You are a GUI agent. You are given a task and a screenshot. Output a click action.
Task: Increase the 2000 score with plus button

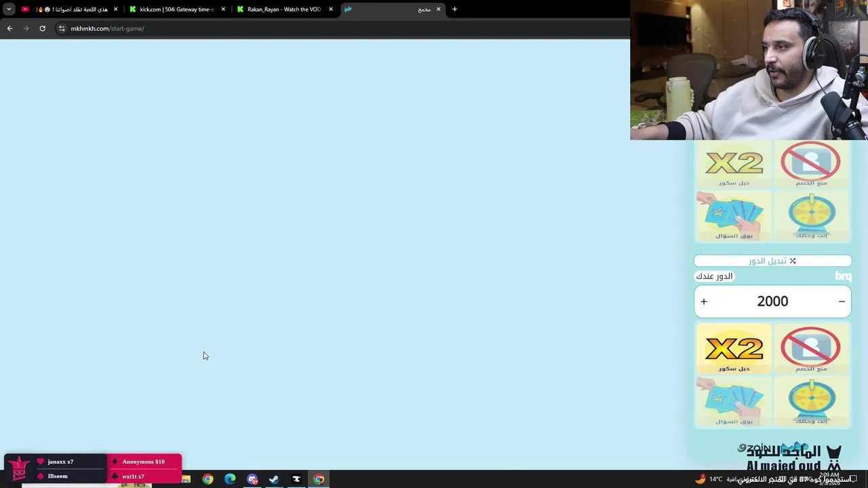tap(704, 302)
